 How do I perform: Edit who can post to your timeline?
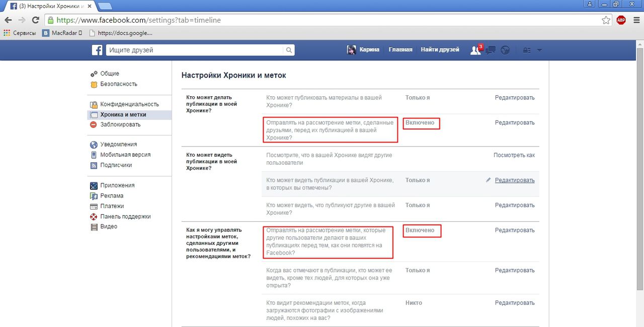point(515,98)
